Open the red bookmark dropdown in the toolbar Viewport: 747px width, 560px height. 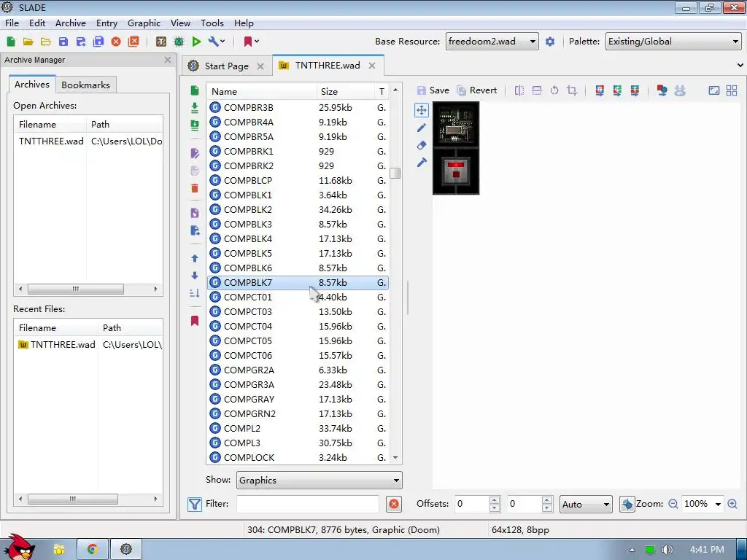coord(251,42)
